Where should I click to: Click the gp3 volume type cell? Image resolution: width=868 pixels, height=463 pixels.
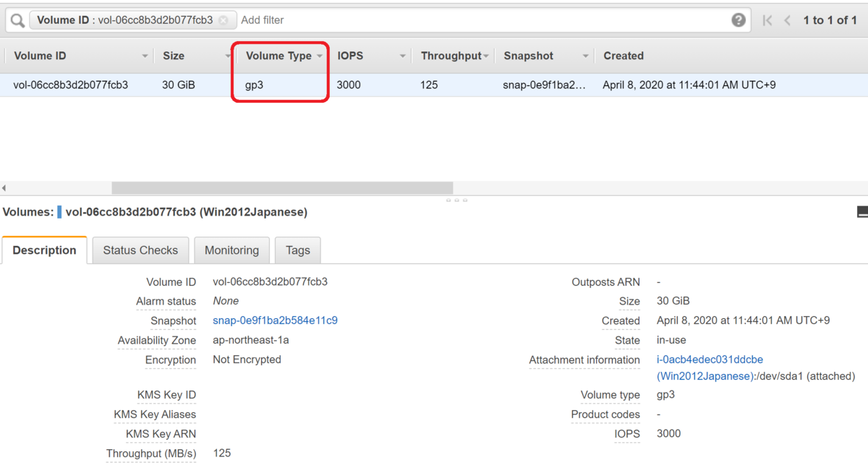pyautogui.click(x=254, y=85)
